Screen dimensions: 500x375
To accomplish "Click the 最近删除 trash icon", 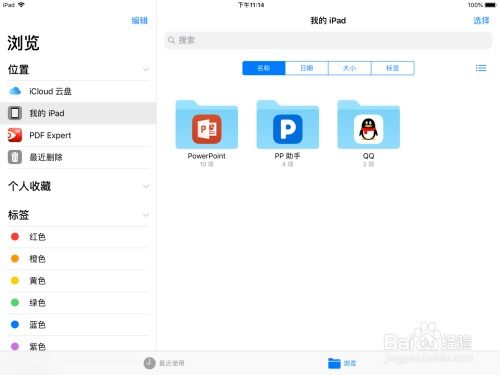I will [x=15, y=157].
